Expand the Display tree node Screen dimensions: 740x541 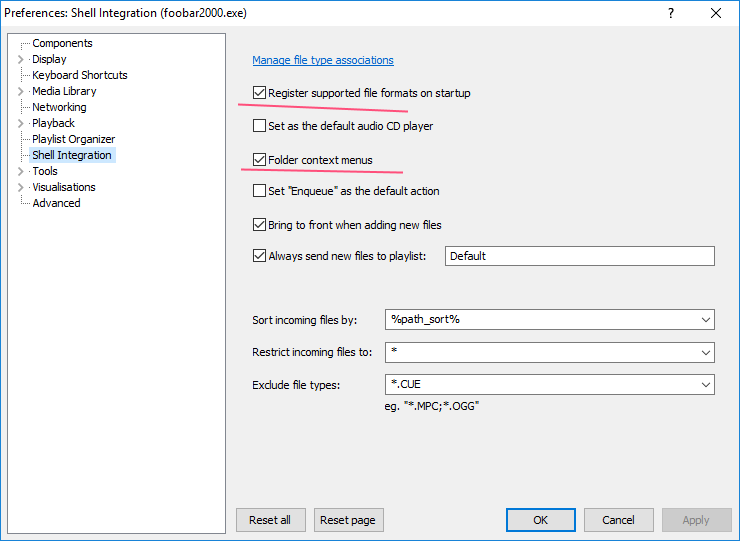pyautogui.click(x=21, y=59)
